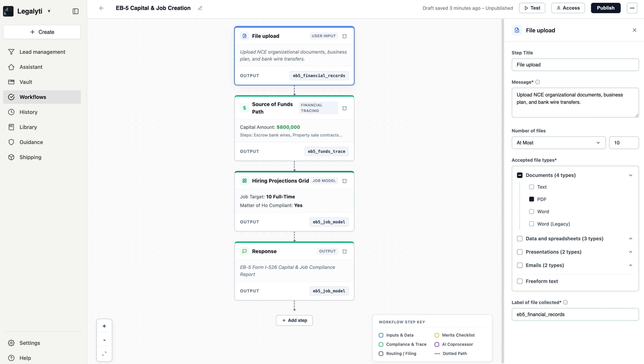The height and width of the screenshot is (364, 644).
Task: Toggle the Documents (4 types) checkbox
Action: [520, 175]
